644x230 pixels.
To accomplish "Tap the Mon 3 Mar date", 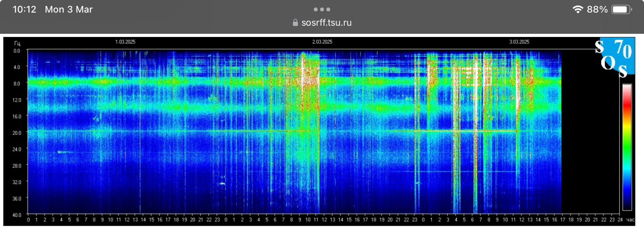I will (x=69, y=9).
